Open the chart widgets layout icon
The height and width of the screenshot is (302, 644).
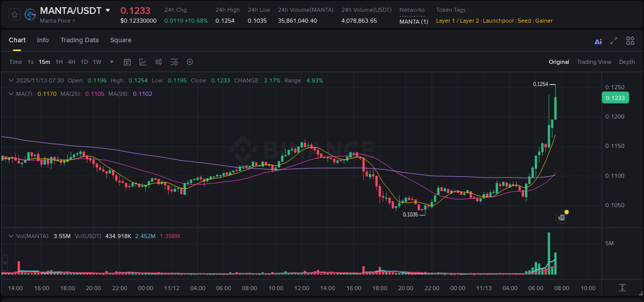[x=630, y=41]
